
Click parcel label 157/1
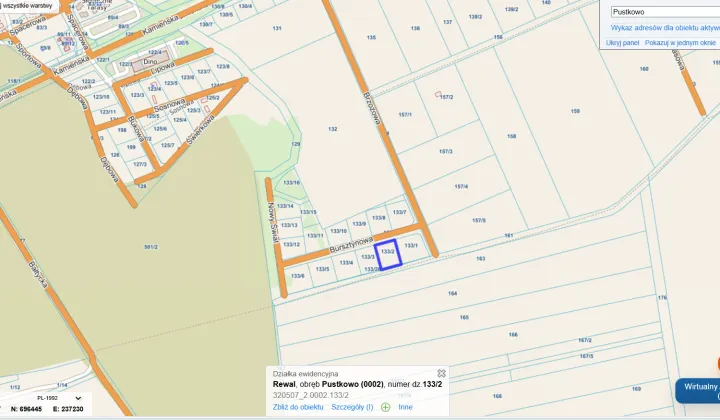click(405, 115)
